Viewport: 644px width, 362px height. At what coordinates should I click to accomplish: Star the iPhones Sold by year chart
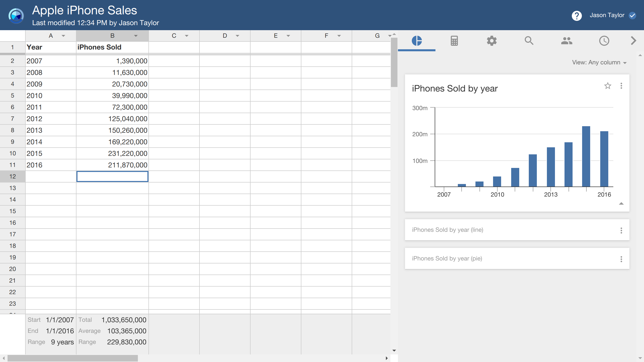click(x=608, y=86)
